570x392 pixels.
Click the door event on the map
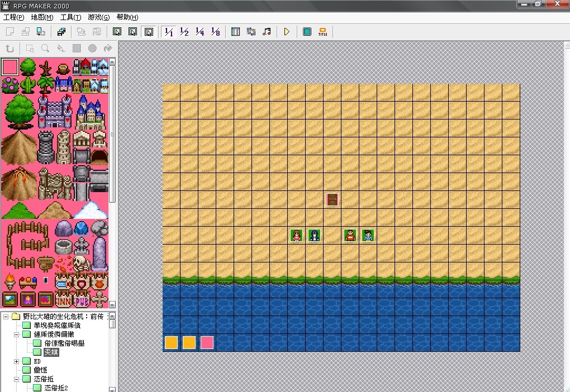pos(332,199)
